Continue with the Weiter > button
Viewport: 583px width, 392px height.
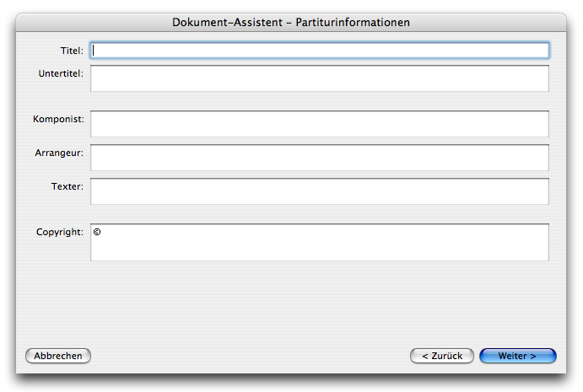pyautogui.click(x=517, y=356)
